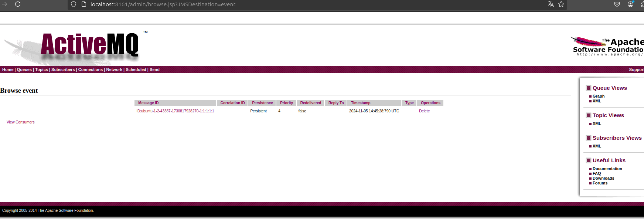Viewport: 644px width, 224px height.
Task: Click the Browse event heading
Action: pos(19,91)
